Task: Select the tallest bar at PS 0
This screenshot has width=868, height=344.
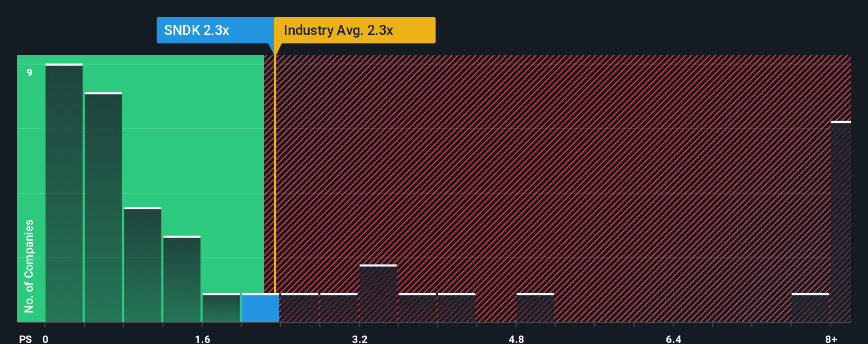Action: tap(64, 193)
